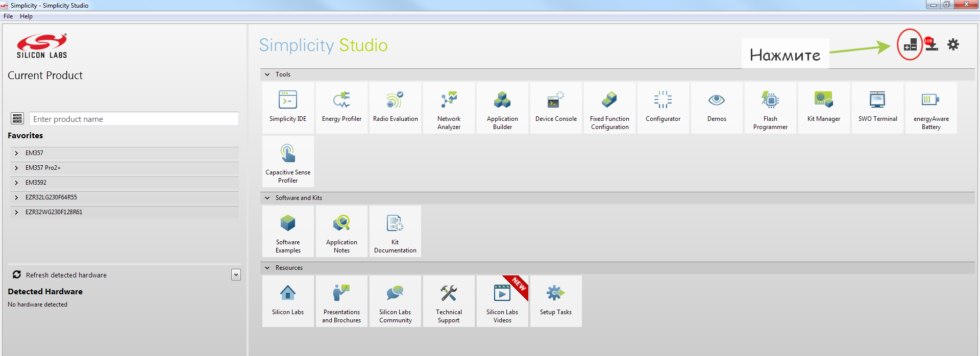
Task: Launch Flash Programmer
Action: tap(770, 108)
